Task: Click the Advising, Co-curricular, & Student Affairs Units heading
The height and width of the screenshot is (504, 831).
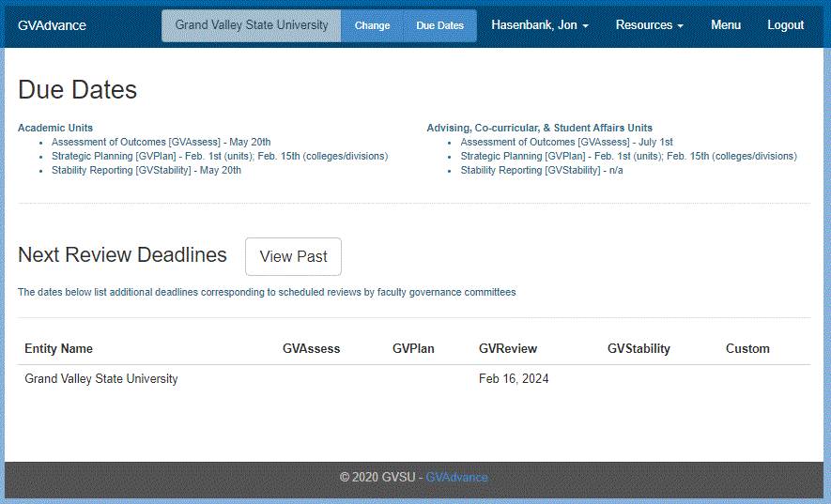Action: [x=539, y=128]
